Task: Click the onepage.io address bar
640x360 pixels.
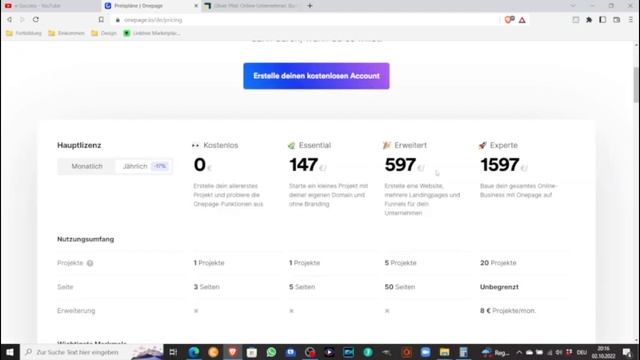Action: point(306,20)
